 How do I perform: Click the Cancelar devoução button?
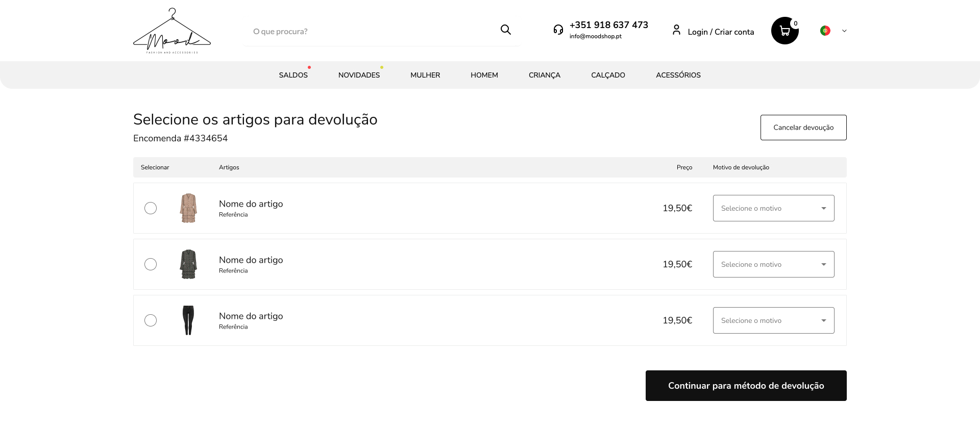(x=803, y=128)
